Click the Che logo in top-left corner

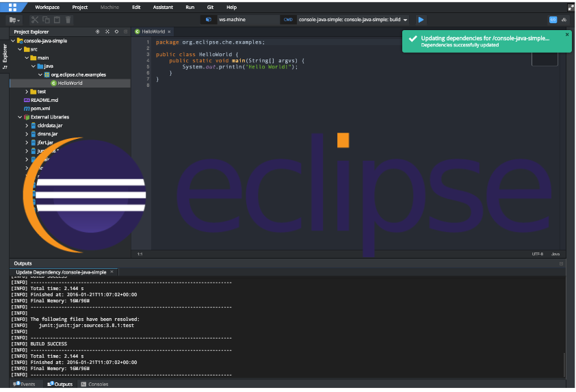pos(12,7)
